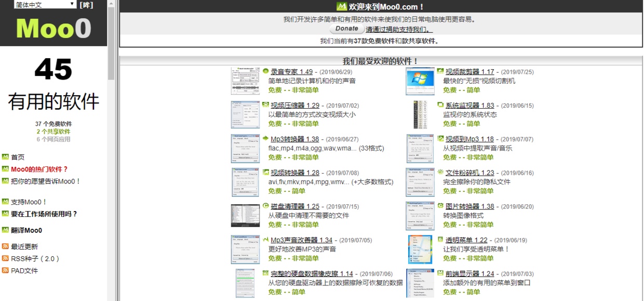Open the 文件粉碎机 1.23 link

coord(470,173)
